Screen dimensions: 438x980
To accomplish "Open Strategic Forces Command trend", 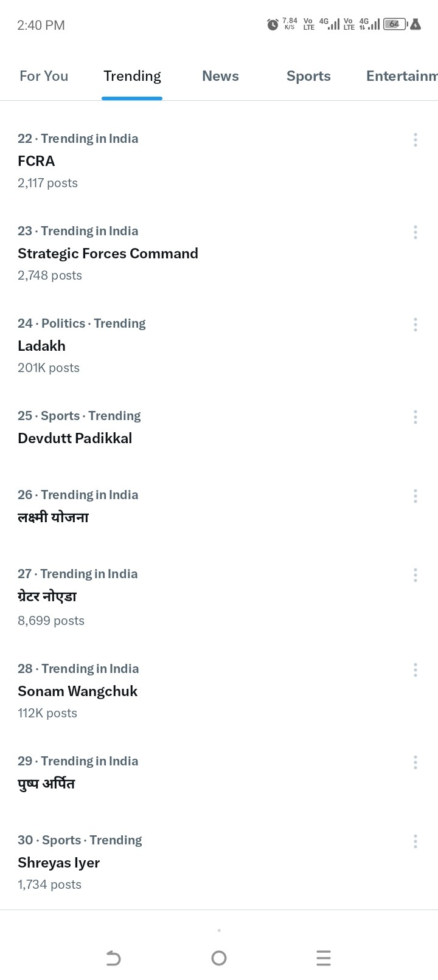I will point(108,254).
